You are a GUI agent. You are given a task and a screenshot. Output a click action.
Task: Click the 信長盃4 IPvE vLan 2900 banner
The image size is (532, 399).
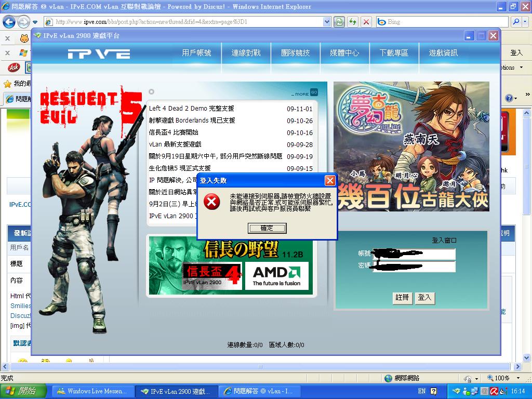pos(212,275)
